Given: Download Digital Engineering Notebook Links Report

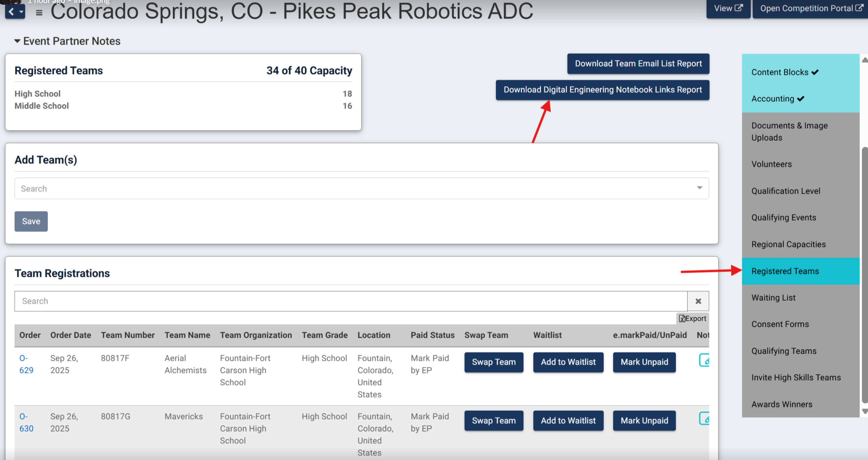Looking at the screenshot, I should [x=602, y=90].
